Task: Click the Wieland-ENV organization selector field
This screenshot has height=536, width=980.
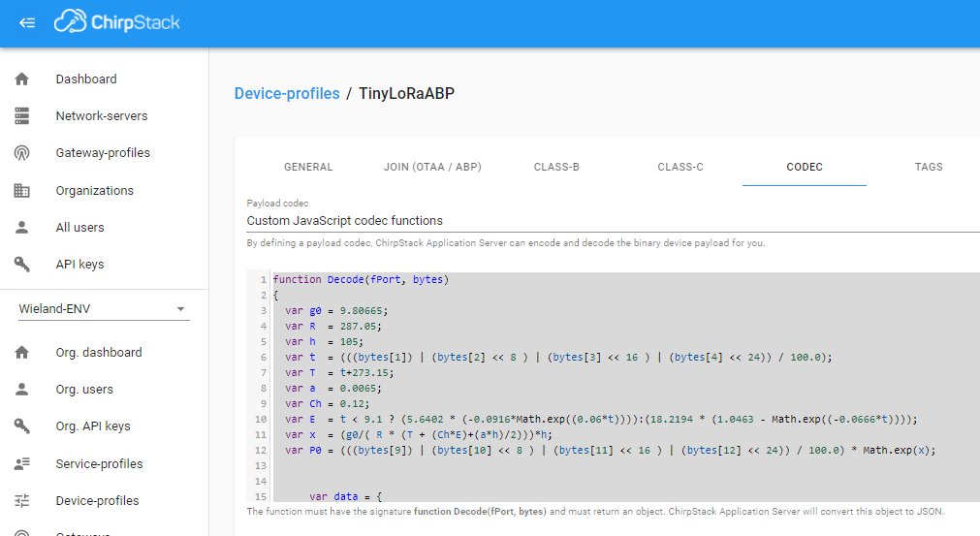Action: (104, 309)
